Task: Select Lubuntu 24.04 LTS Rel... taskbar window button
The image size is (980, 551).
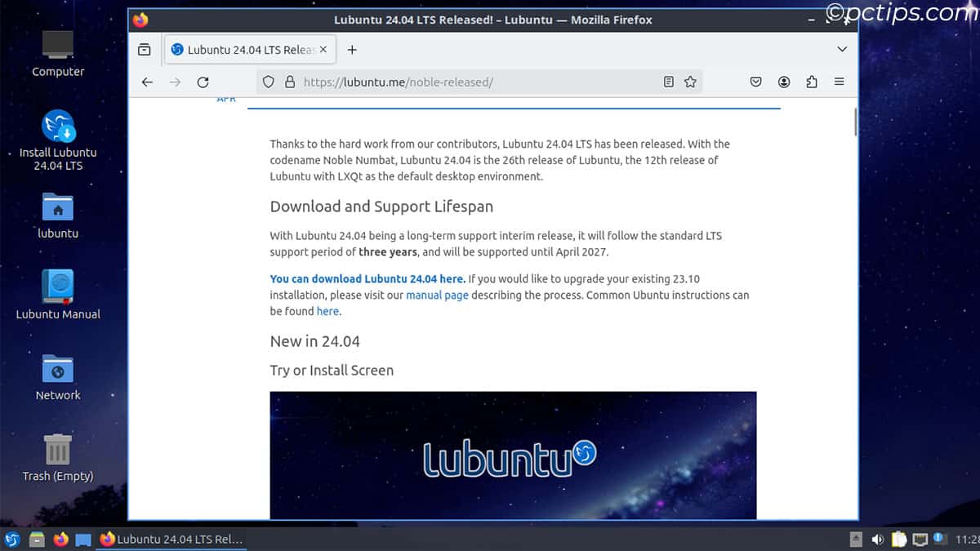Action: [x=171, y=539]
